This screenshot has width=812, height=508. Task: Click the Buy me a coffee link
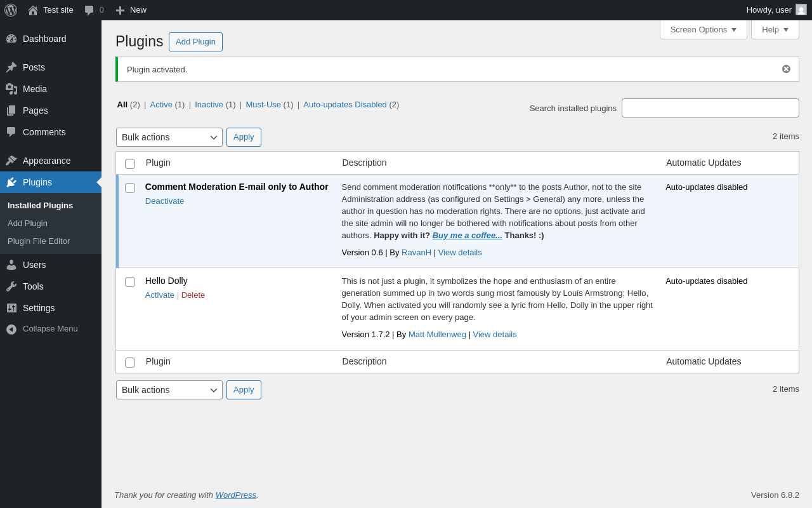tap(468, 236)
